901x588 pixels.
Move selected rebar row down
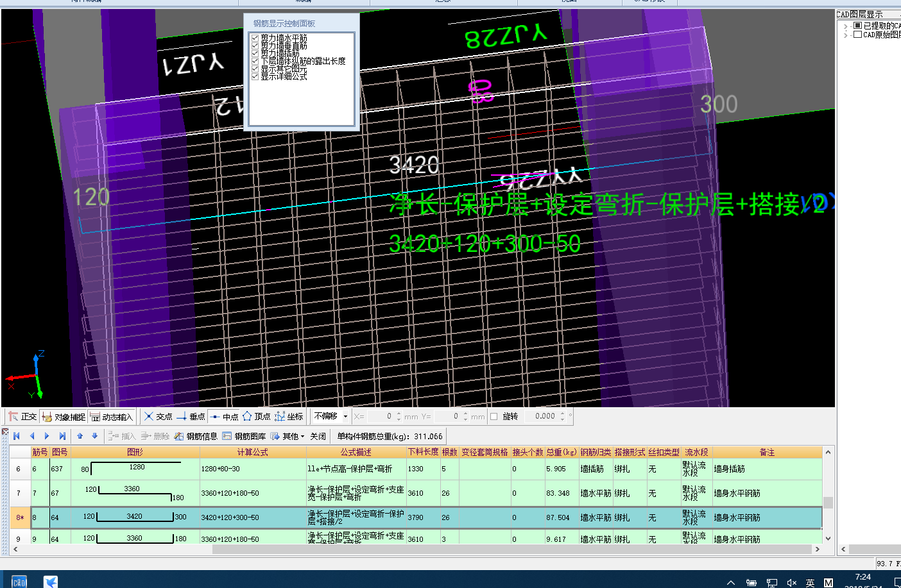click(x=95, y=436)
